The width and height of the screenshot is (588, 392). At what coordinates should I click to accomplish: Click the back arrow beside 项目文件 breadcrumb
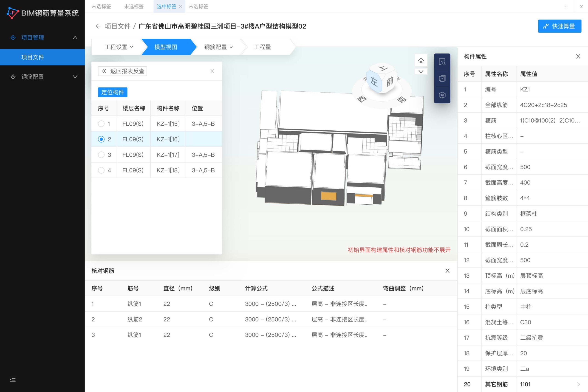click(x=98, y=26)
